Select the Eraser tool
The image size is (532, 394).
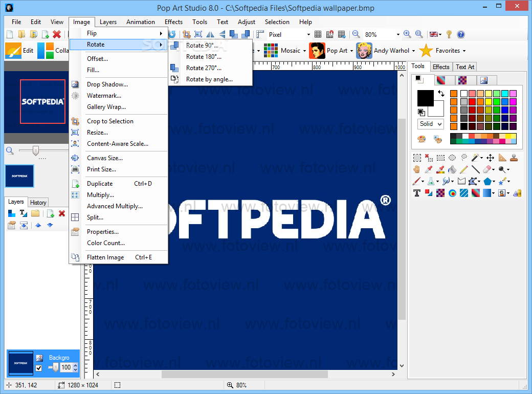[487, 169]
